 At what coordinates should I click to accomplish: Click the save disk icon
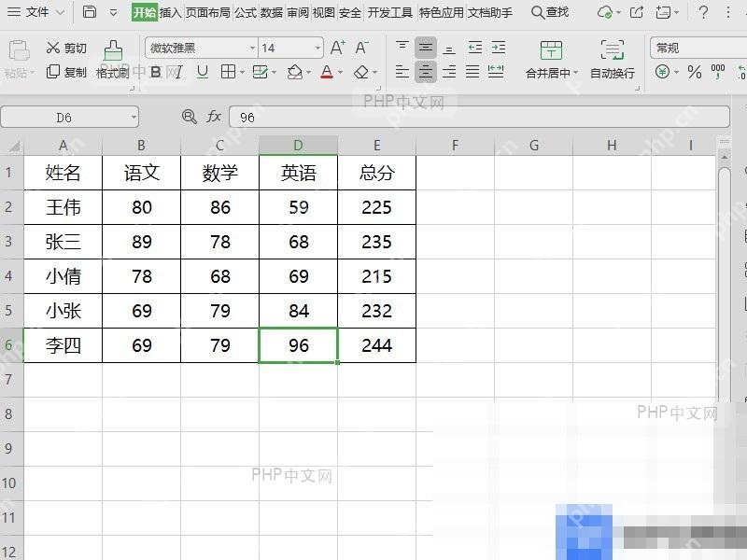[x=89, y=12]
